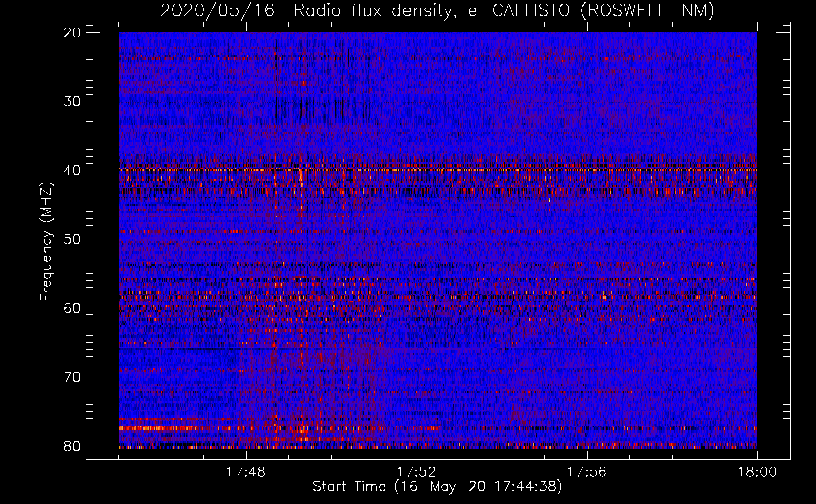Select the 40 MHz frequency tick label
816x504 pixels.
coord(72,170)
